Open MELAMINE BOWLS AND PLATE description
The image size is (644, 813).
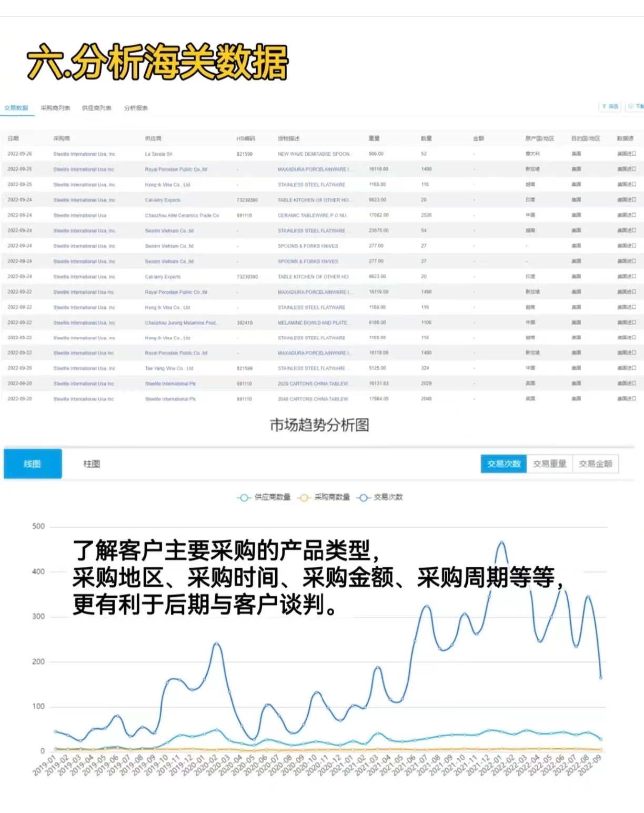coord(313,323)
